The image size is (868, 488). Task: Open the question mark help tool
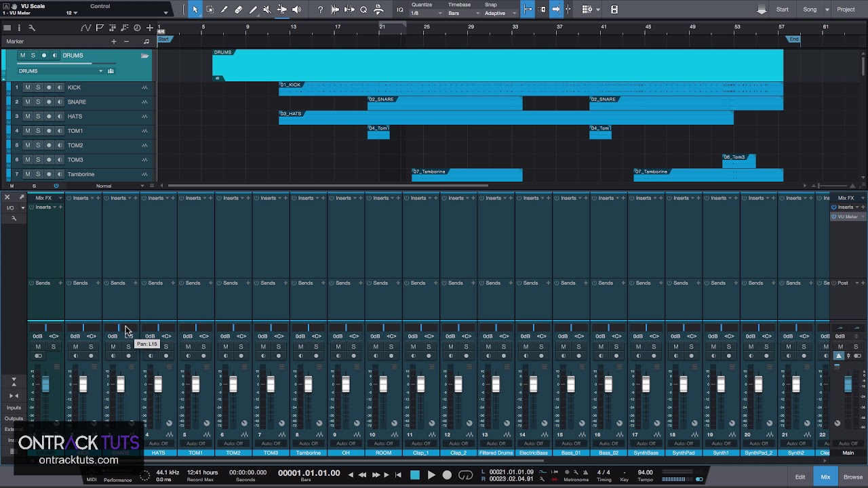[x=320, y=9]
